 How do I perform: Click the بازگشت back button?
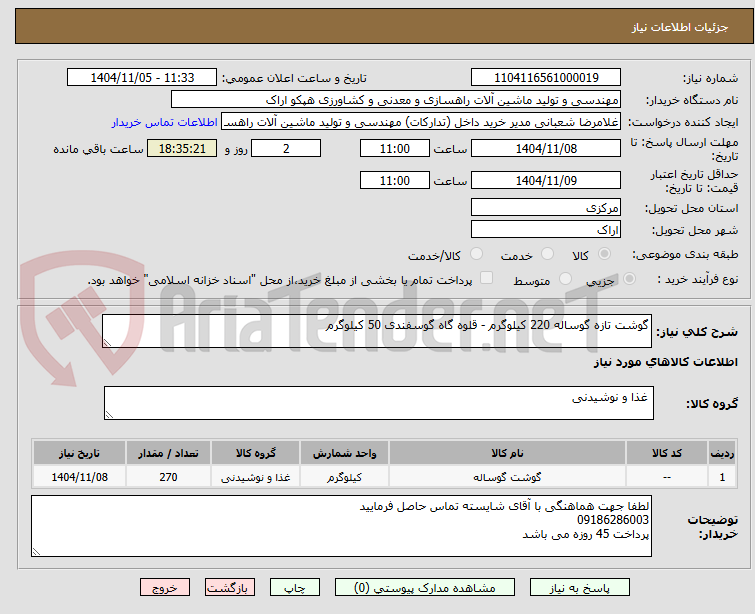(230, 588)
